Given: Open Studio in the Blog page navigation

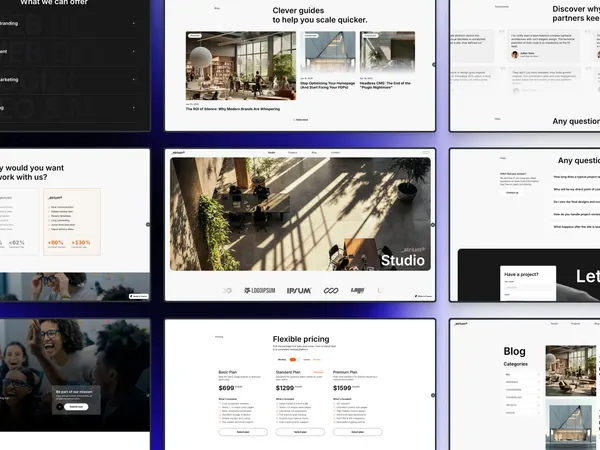Looking at the screenshot, I should (x=554, y=324).
